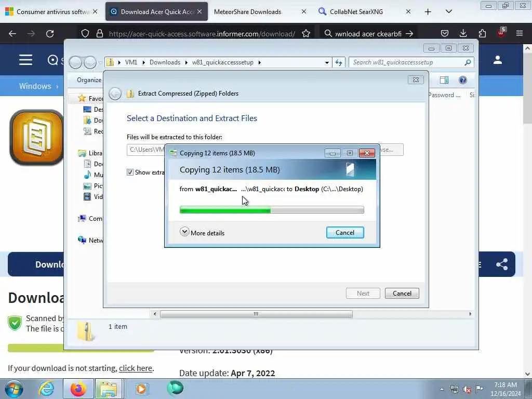
Task: Open Windows Start menu
Action: click(x=14, y=389)
